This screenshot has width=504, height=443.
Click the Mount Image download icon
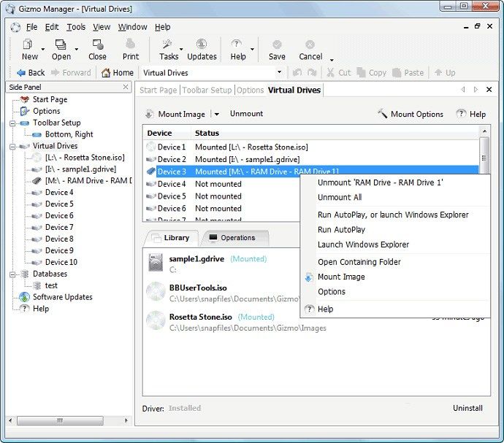click(x=150, y=114)
